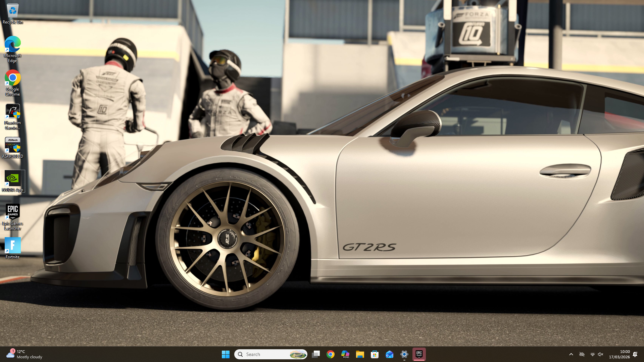Select the NVIDIA App desktop icon
Screen dimensions: 644x362
click(x=12, y=181)
